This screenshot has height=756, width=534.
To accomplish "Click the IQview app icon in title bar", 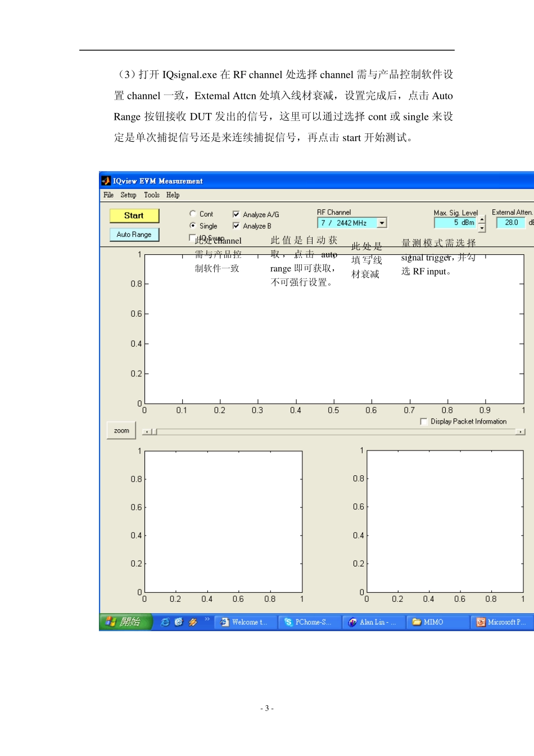I will click(x=106, y=181).
